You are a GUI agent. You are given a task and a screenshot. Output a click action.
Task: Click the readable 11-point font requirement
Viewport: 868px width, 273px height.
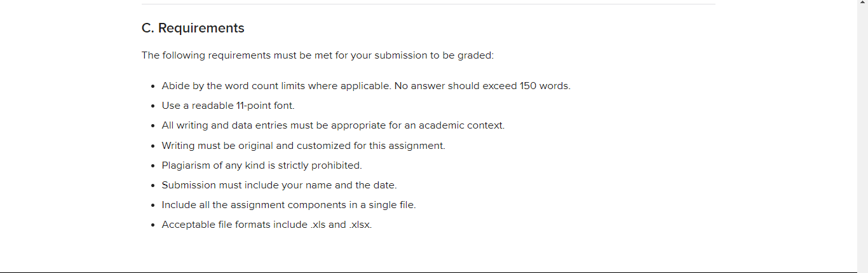coord(228,106)
